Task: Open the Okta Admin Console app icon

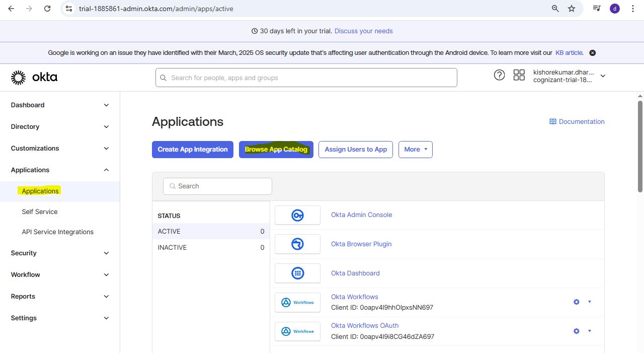Action: 297,215
